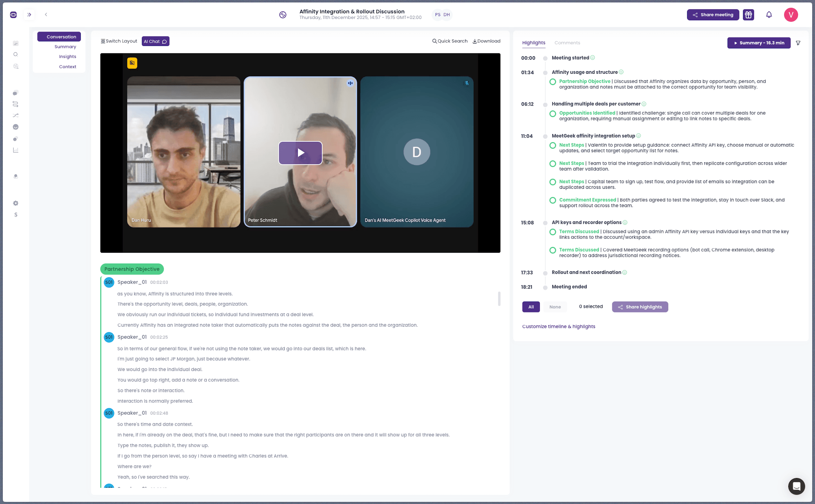Go back using the left chevron arrow
This screenshot has width=815, height=504.
pyautogui.click(x=46, y=15)
